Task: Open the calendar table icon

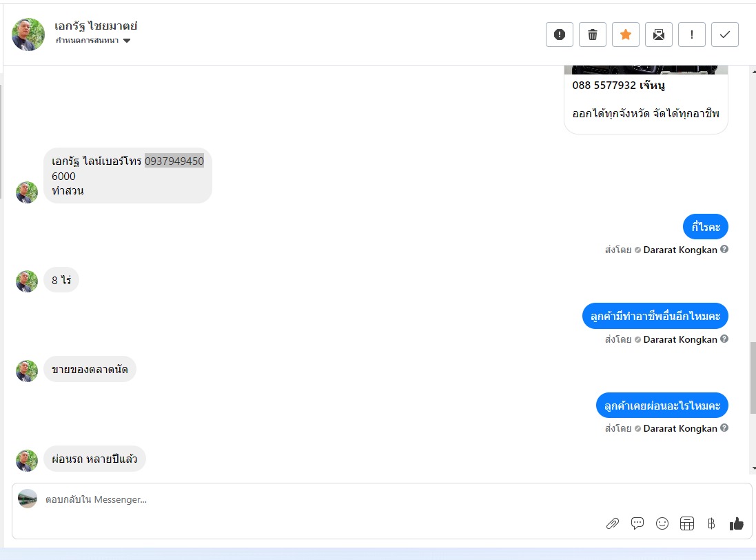Action: pyautogui.click(x=687, y=523)
